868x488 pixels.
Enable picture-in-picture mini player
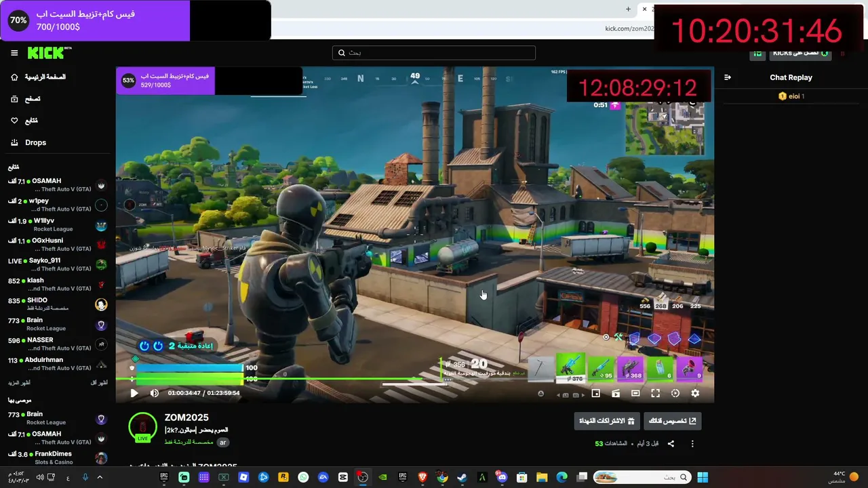pos(595,393)
